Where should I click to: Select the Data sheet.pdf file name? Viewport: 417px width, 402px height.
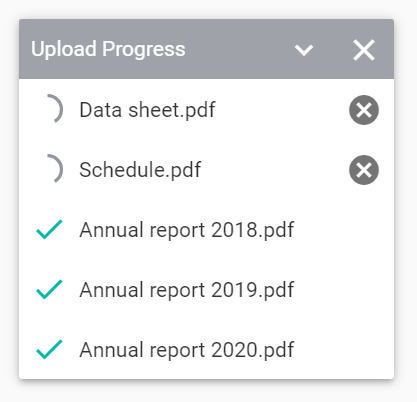147,110
